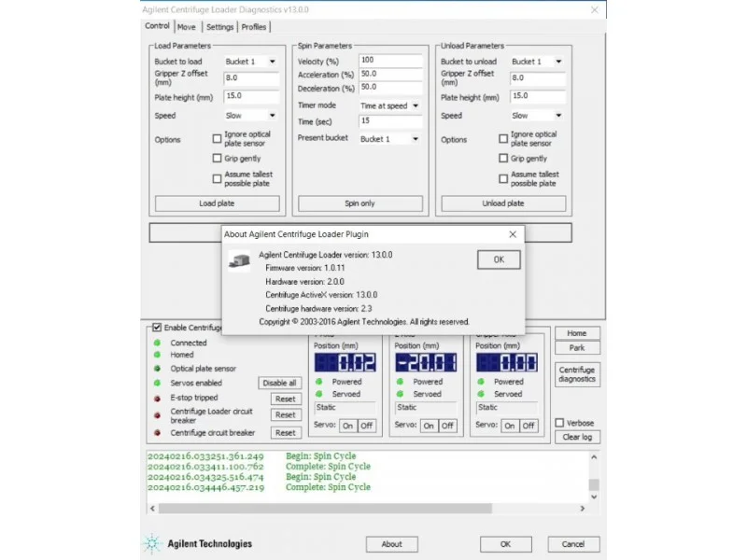This screenshot has height=560, width=747.
Task: Click the Centrifuge Loader circuit breaker indicator
Action: 157,415
